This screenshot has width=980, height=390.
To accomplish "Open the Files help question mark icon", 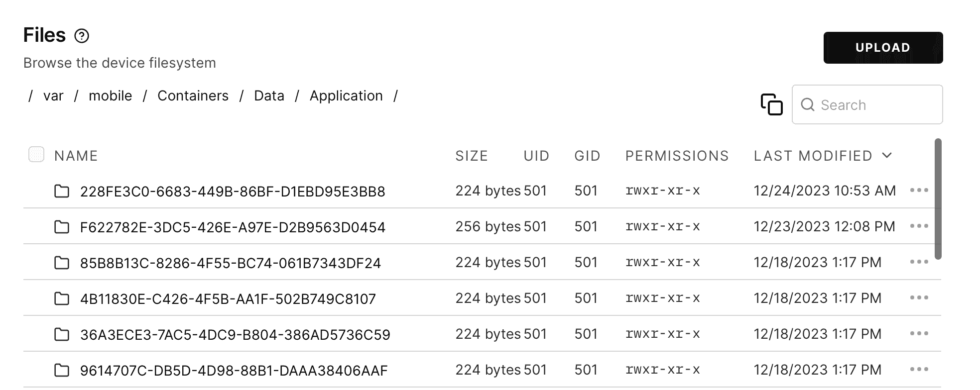I will pyautogui.click(x=81, y=36).
